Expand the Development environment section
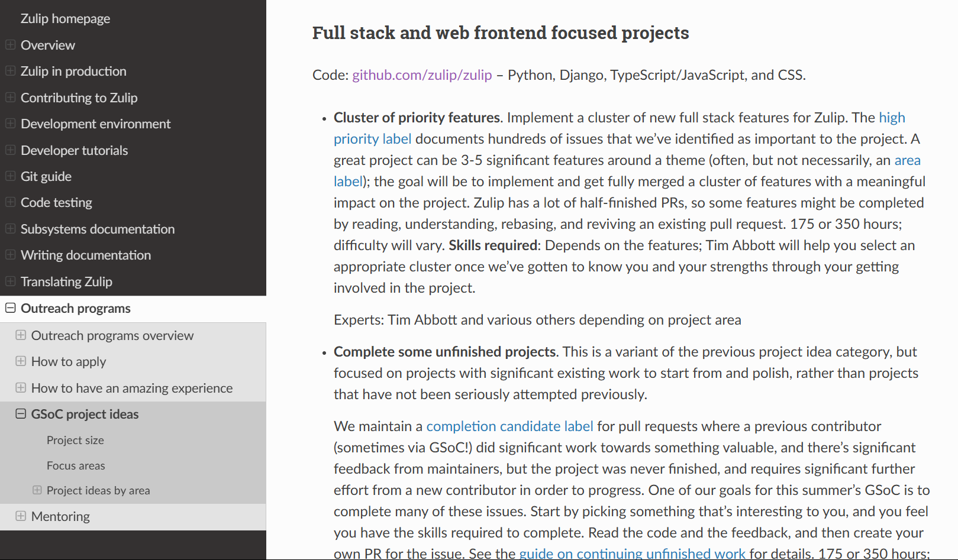 point(9,124)
